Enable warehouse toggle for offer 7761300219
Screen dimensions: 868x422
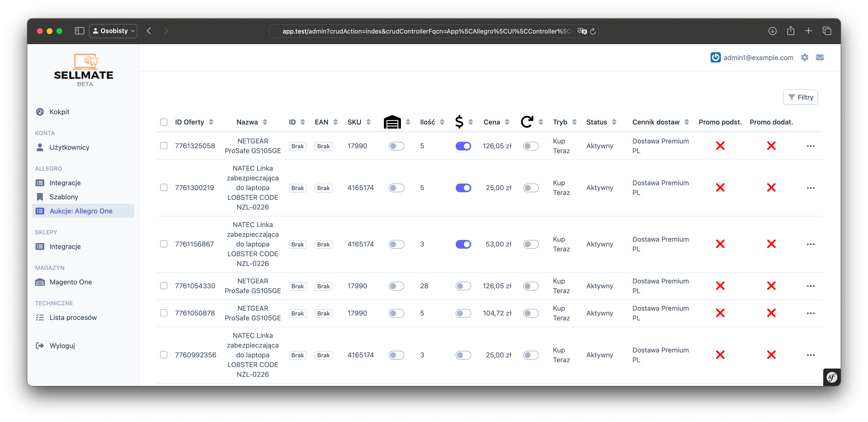coord(396,188)
